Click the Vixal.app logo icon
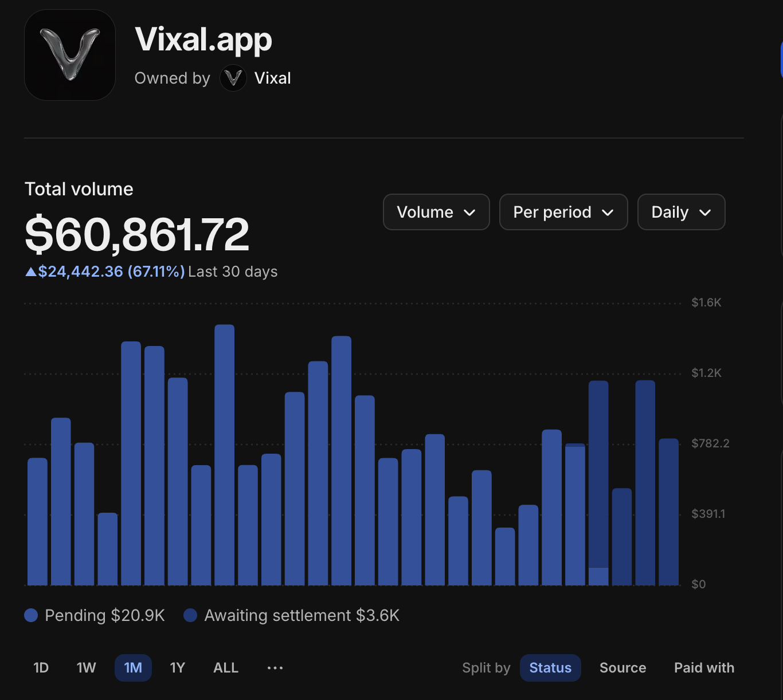Image resolution: width=783 pixels, height=700 pixels. pos(70,55)
